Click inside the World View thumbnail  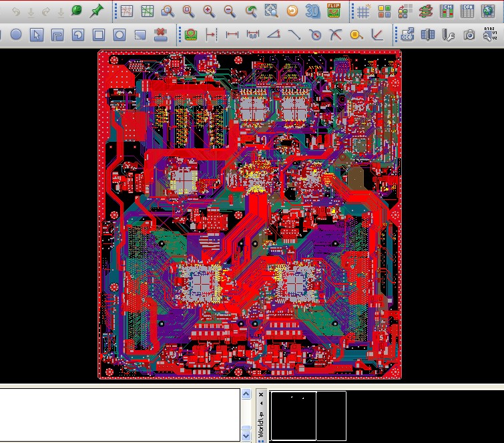click(308, 416)
